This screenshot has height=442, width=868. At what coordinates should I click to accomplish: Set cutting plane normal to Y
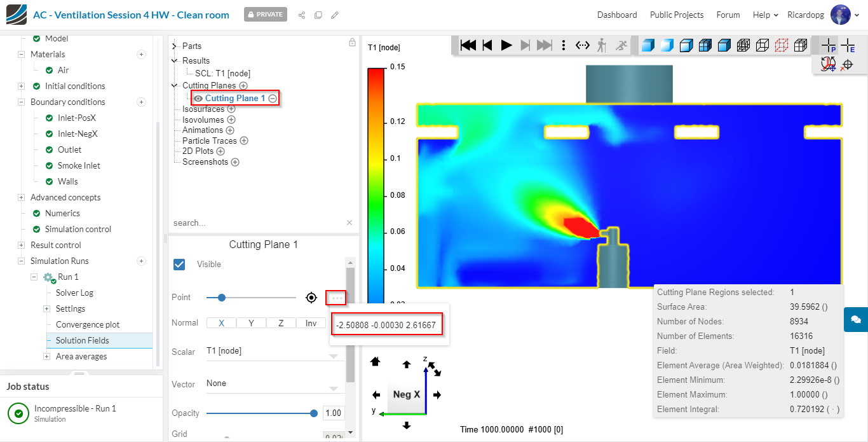point(251,323)
